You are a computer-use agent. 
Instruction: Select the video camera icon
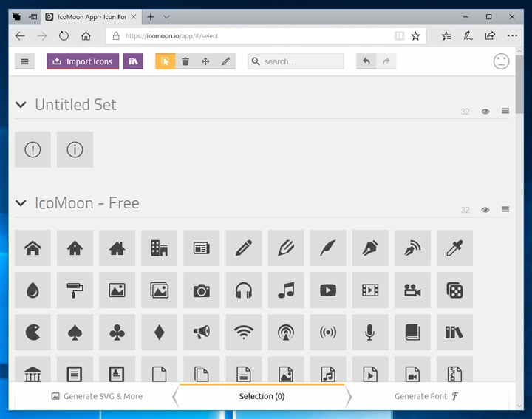tap(412, 290)
